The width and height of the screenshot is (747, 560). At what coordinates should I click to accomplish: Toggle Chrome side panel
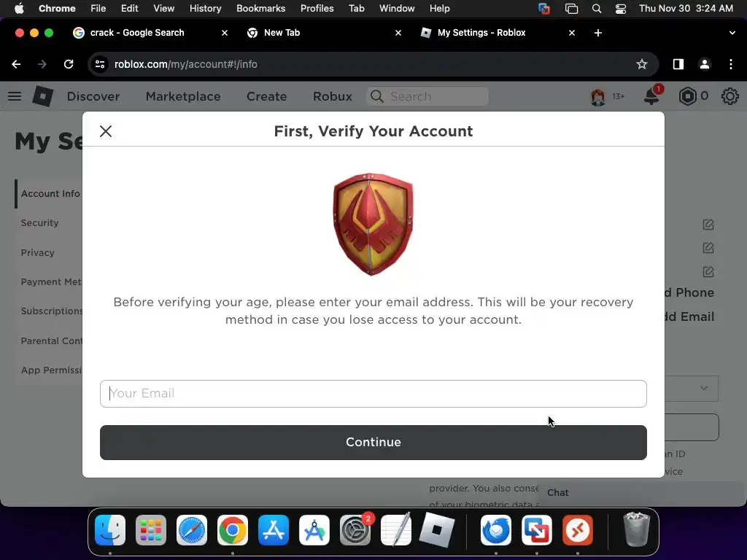click(678, 64)
